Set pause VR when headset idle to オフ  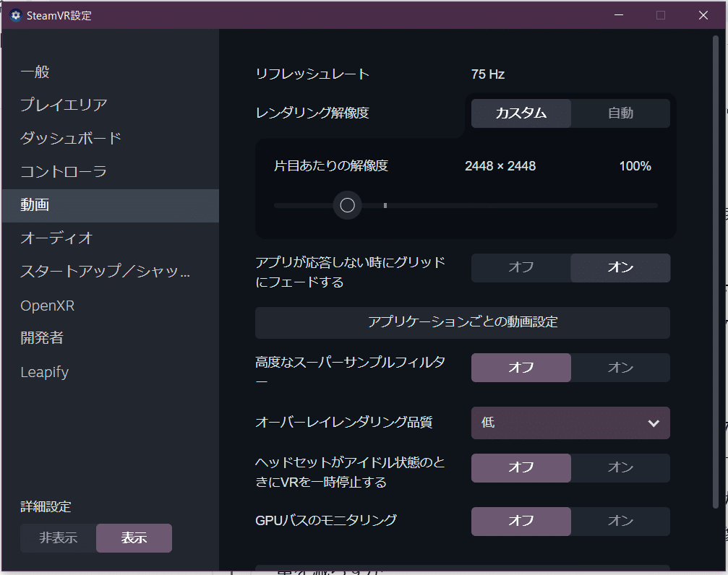(x=521, y=468)
